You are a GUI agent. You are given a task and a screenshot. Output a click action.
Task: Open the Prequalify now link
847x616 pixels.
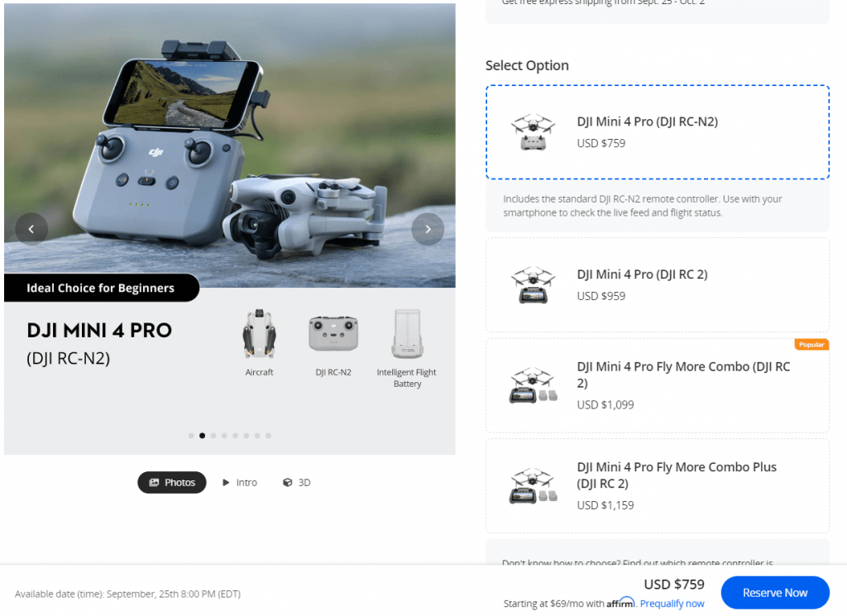pyautogui.click(x=672, y=603)
